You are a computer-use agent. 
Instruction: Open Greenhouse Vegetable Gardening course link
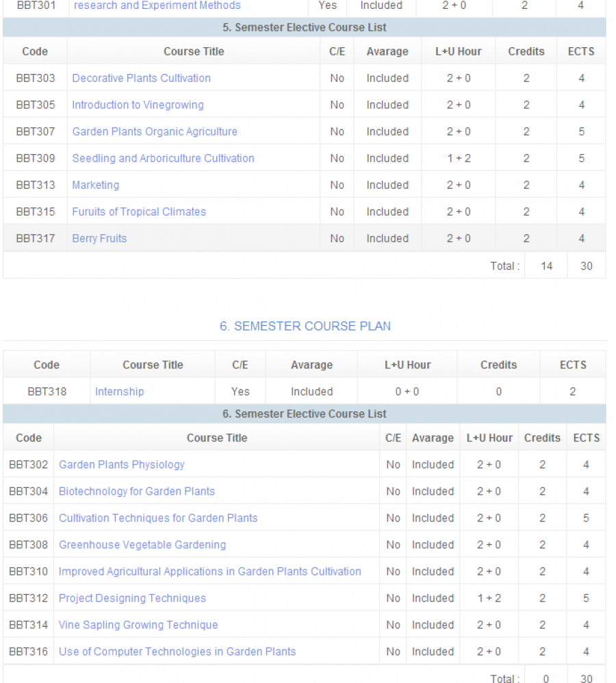pos(142,545)
